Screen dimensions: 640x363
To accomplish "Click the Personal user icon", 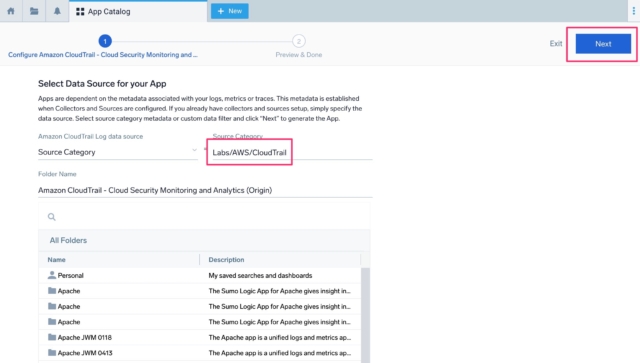I will [52, 275].
